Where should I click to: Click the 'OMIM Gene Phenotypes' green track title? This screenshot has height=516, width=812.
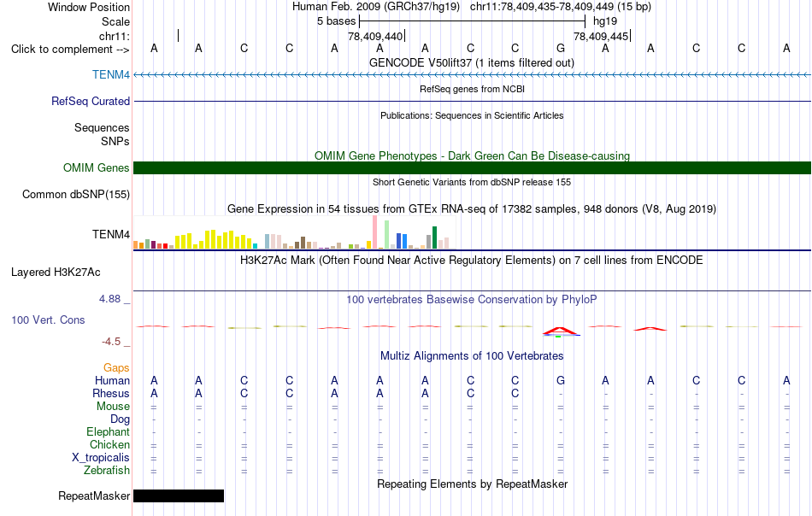472,155
